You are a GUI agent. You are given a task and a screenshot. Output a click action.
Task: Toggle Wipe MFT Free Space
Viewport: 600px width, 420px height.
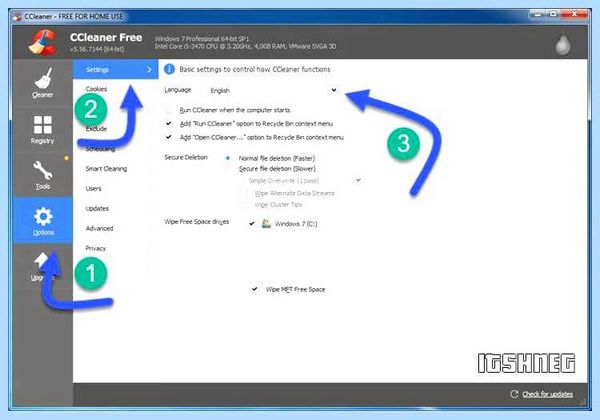pyautogui.click(x=254, y=289)
